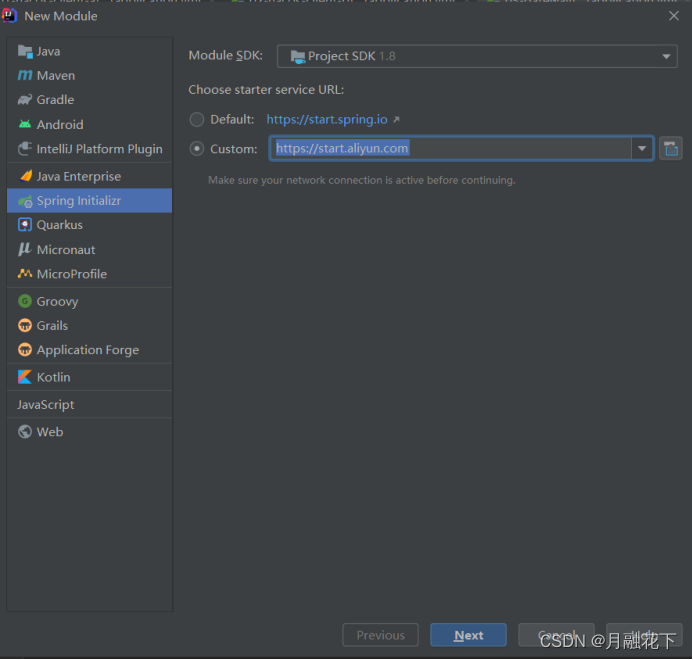Click the Quarkus icon

(25, 225)
